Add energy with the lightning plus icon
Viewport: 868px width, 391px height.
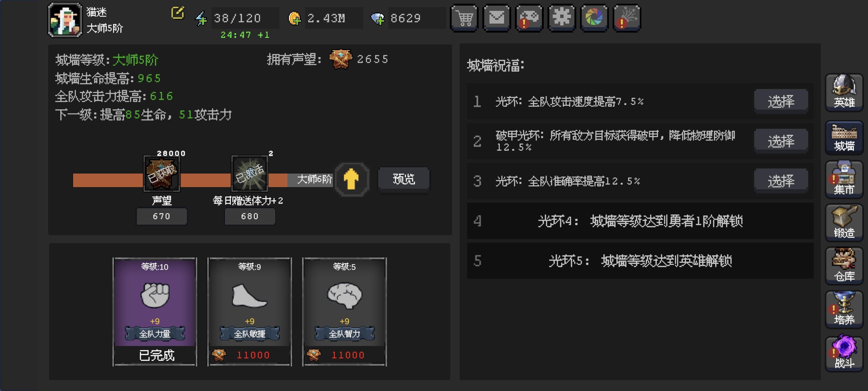click(201, 19)
